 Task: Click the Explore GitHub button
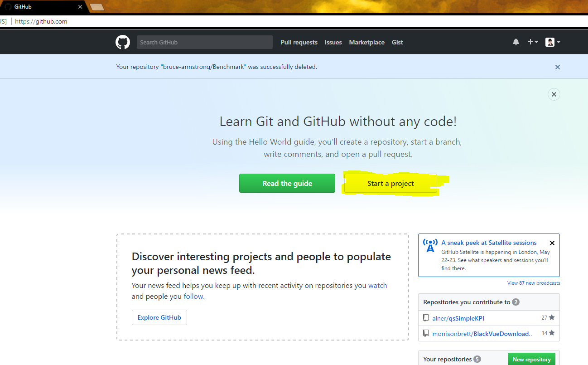point(159,317)
